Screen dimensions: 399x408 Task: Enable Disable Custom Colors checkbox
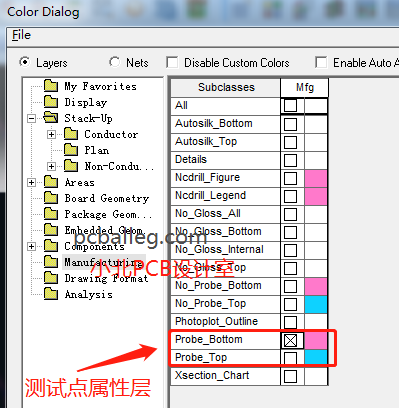(x=172, y=62)
